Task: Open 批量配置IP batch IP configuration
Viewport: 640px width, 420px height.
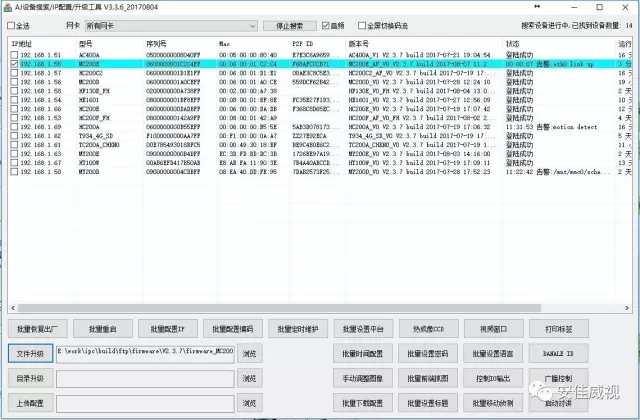Action: tap(167, 329)
